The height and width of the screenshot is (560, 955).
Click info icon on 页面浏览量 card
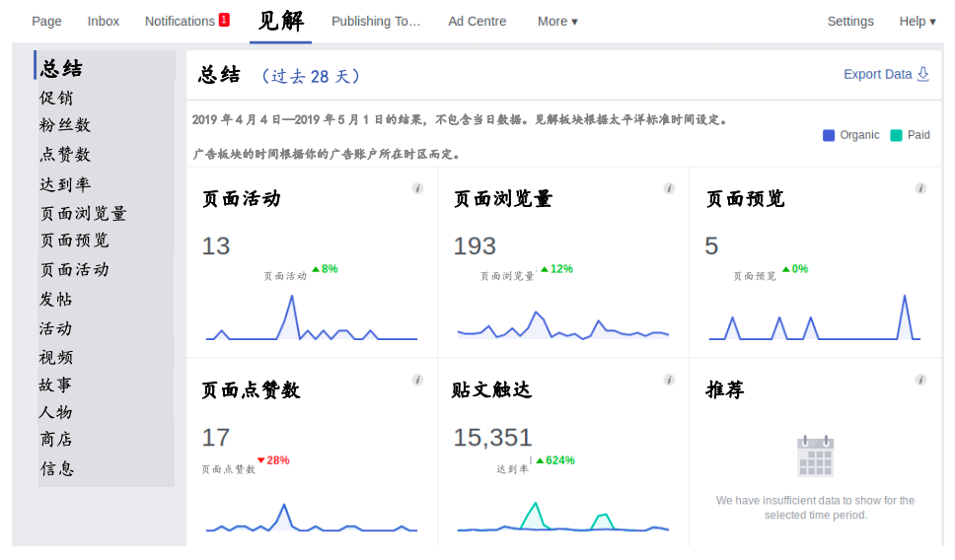(x=669, y=188)
